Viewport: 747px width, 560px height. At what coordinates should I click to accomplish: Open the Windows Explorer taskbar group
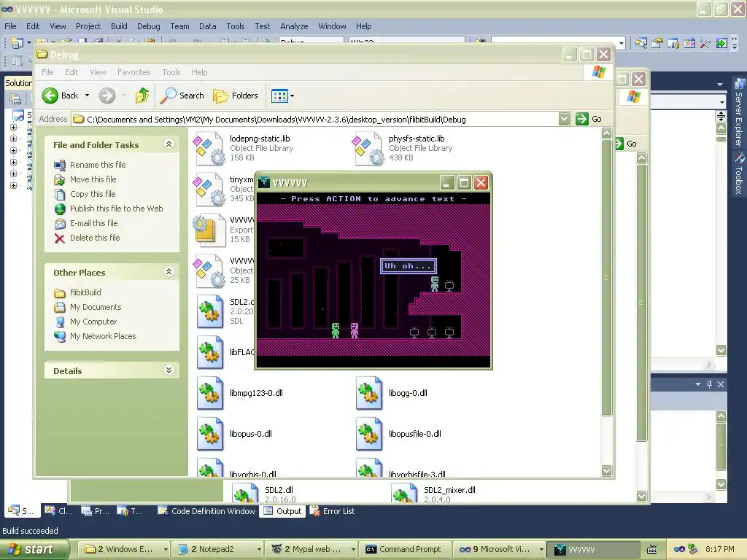(x=124, y=549)
